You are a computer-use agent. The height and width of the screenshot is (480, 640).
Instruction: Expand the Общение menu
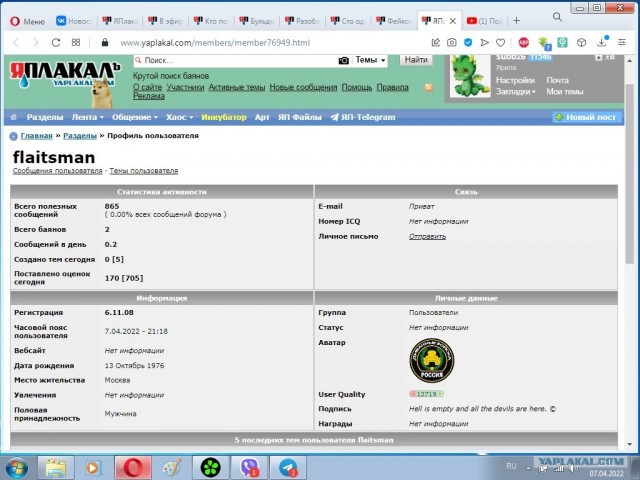tap(135, 117)
